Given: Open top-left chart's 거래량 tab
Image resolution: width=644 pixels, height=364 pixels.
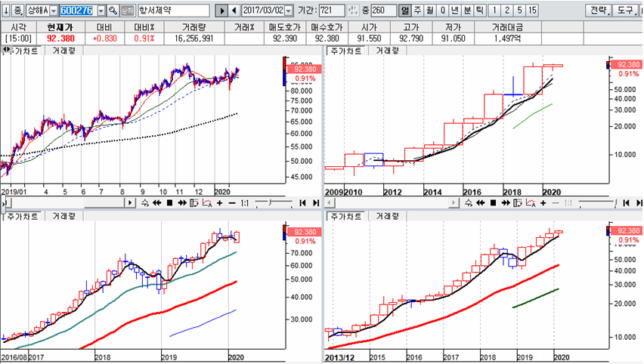Looking at the screenshot, I should pyautogui.click(x=64, y=51).
